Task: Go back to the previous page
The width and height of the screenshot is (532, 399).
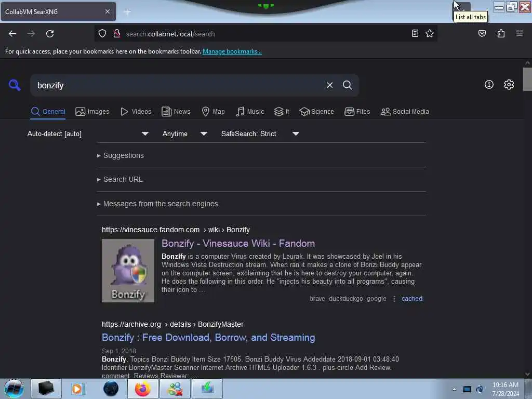Action: coord(12,34)
